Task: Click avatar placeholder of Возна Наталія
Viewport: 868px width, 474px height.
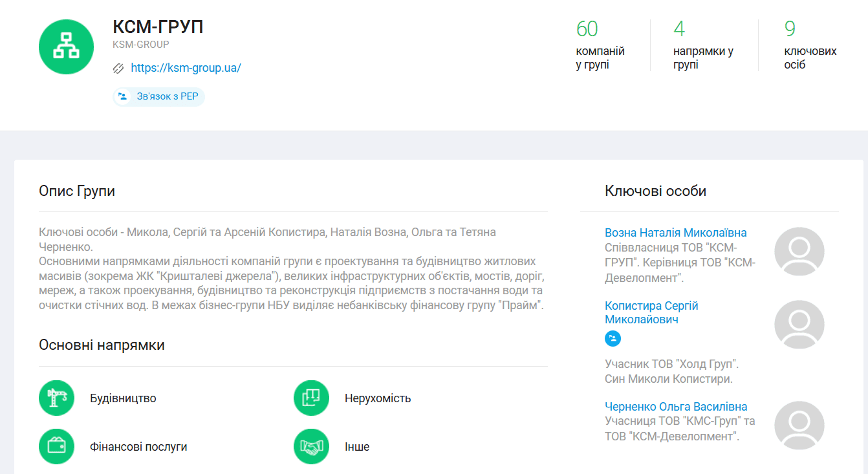Action: click(799, 252)
